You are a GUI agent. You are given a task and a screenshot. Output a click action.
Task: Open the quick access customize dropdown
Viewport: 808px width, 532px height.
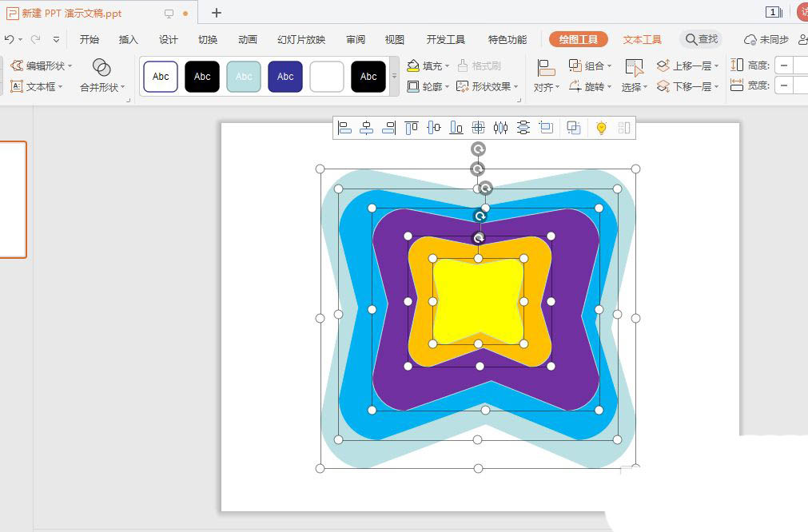tap(56, 39)
